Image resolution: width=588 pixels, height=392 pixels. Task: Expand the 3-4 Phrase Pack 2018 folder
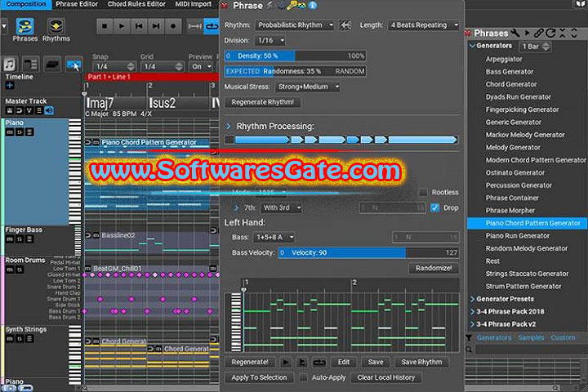point(472,312)
